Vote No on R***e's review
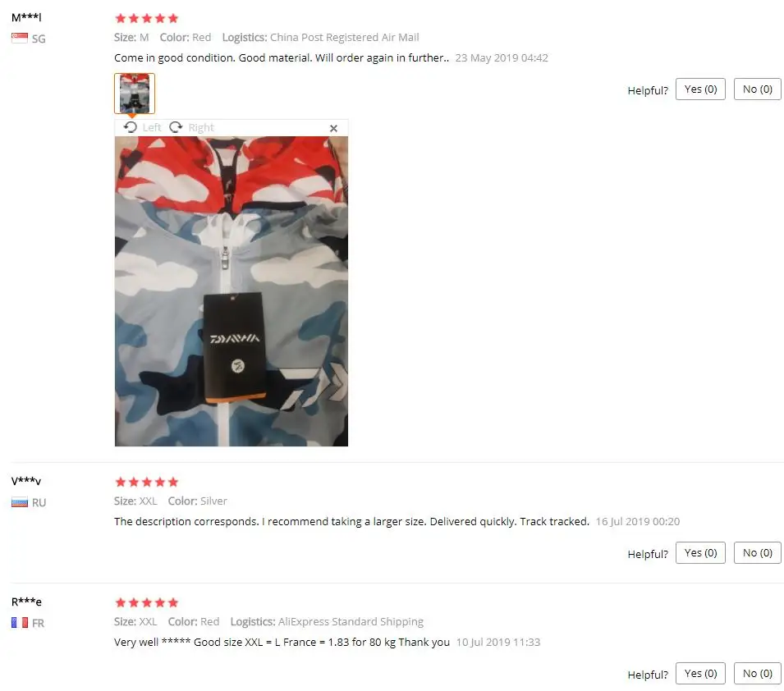 (x=757, y=673)
